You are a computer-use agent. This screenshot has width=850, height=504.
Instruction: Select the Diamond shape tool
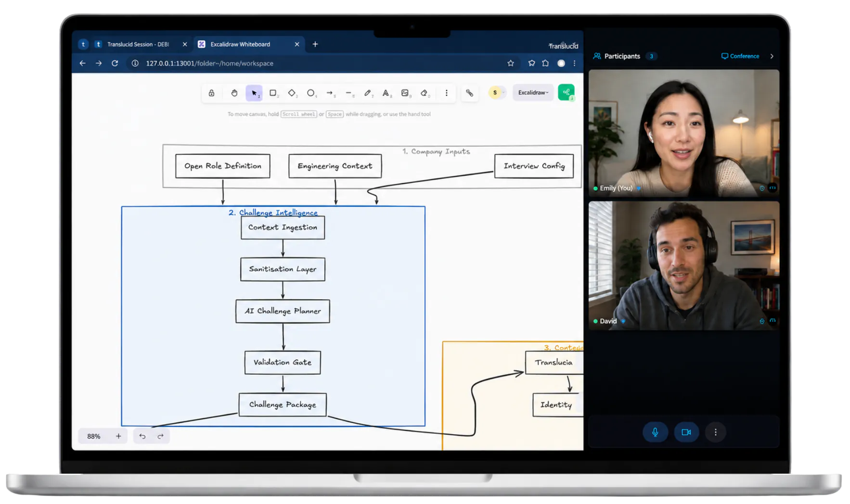[x=292, y=93]
